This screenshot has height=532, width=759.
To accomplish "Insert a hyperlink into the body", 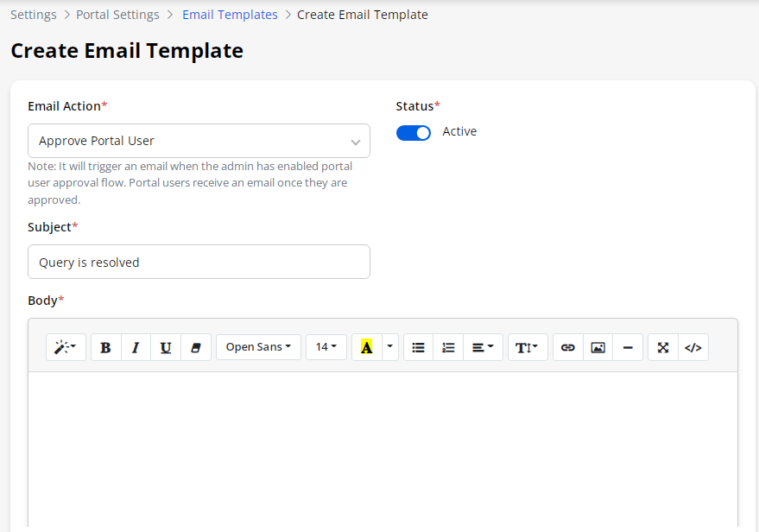I will 567,347.
